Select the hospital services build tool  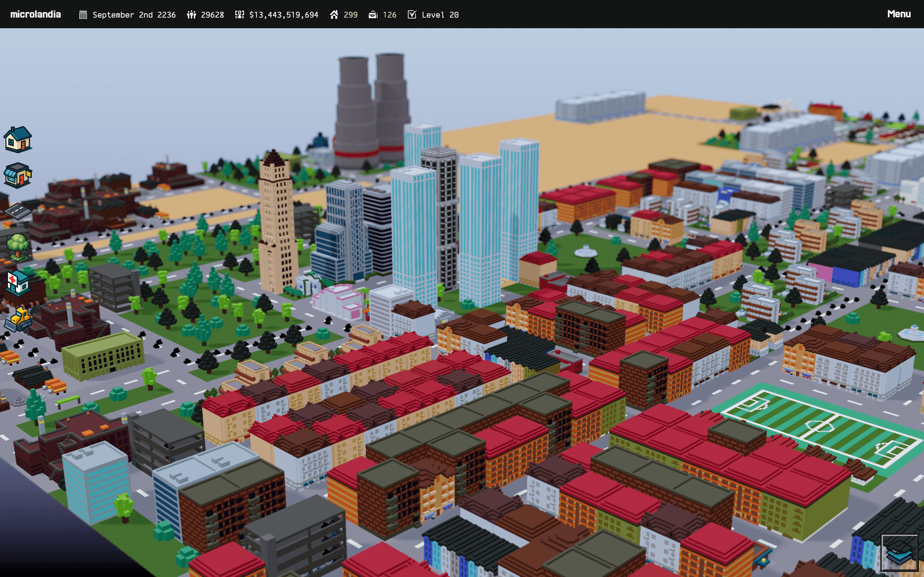point(18,282)
